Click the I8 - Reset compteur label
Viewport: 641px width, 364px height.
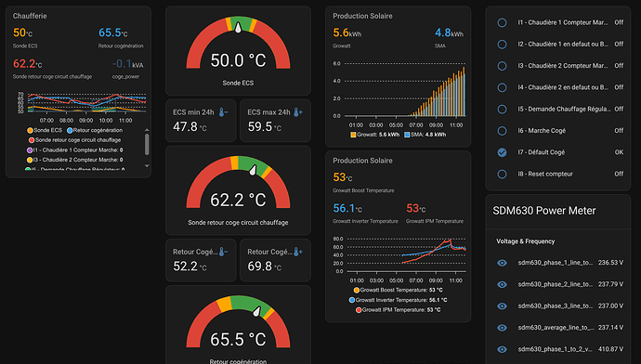(x=545, y=174)
